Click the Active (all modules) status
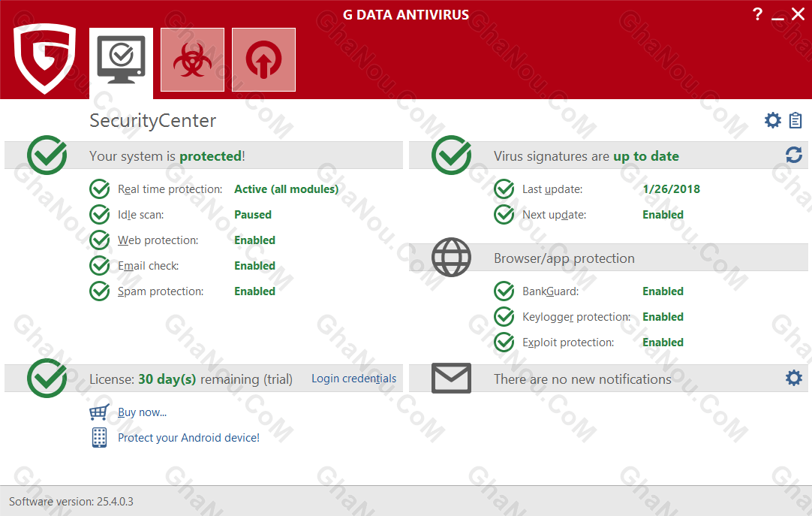The height and width of the screenshot is (516, 812). tap(287, 189)
